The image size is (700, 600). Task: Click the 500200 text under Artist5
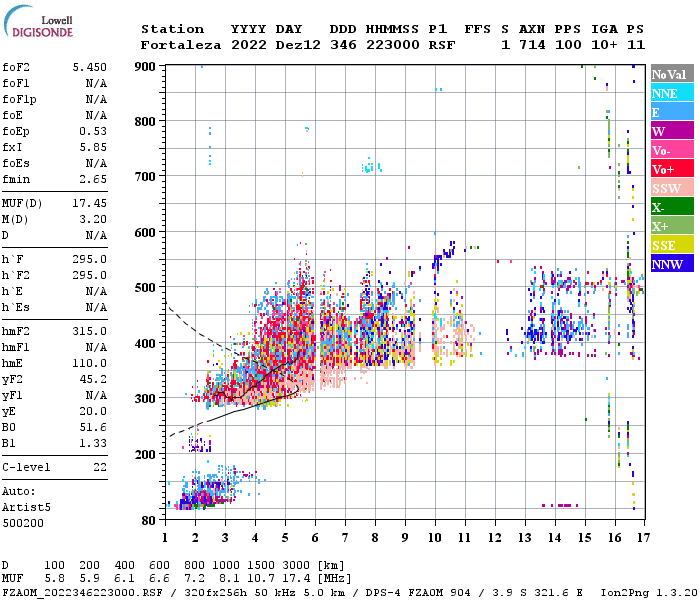[23, 523]
